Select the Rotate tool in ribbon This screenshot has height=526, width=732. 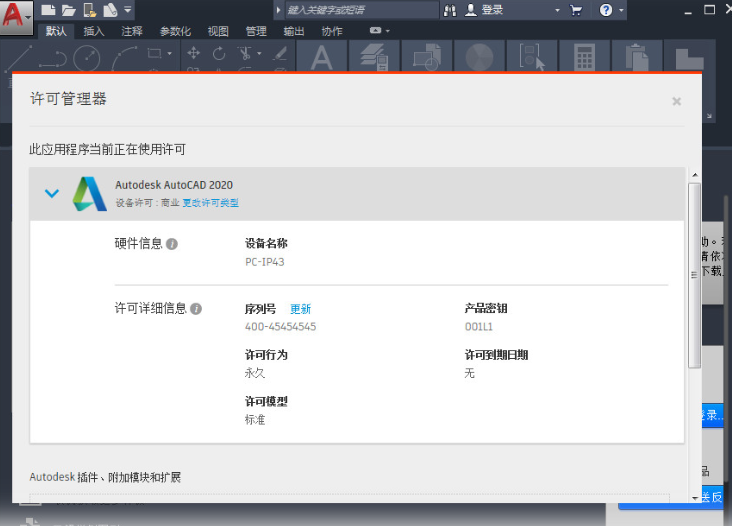(x=219, y=53)
